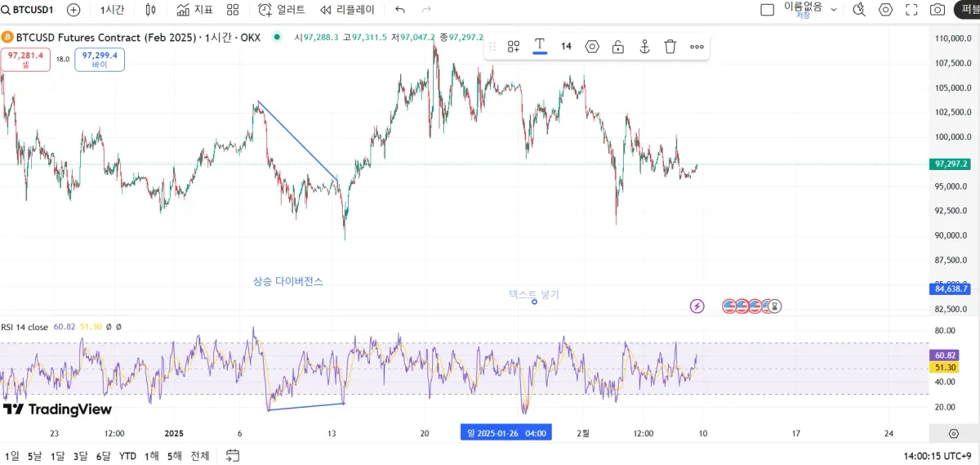Screen dimensions: 980x465
Task: Click the blue 바이 buy price button
Action: tap(100, 60)
